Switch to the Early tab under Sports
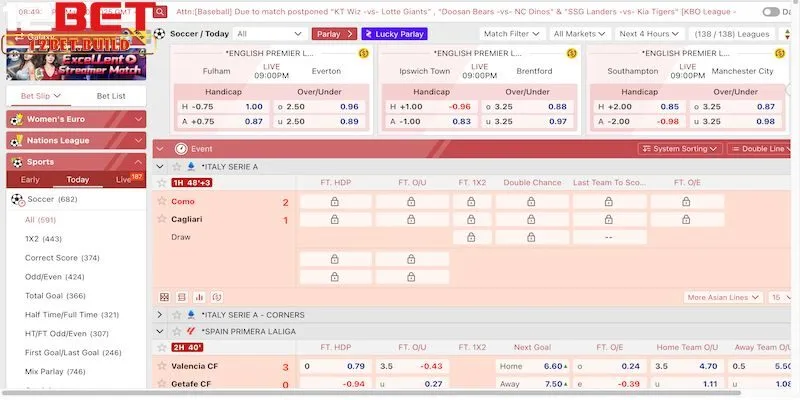The width and height of the screenshot is (800, 400). click(x=30, y=180)
